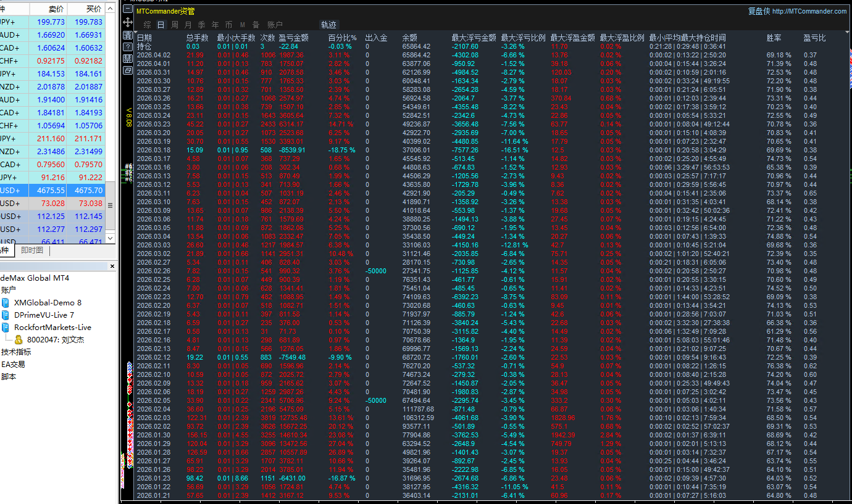Select the 2026.03.18 row in the table
This screenshot has height=504, width=852.
[x=153, y=150]
